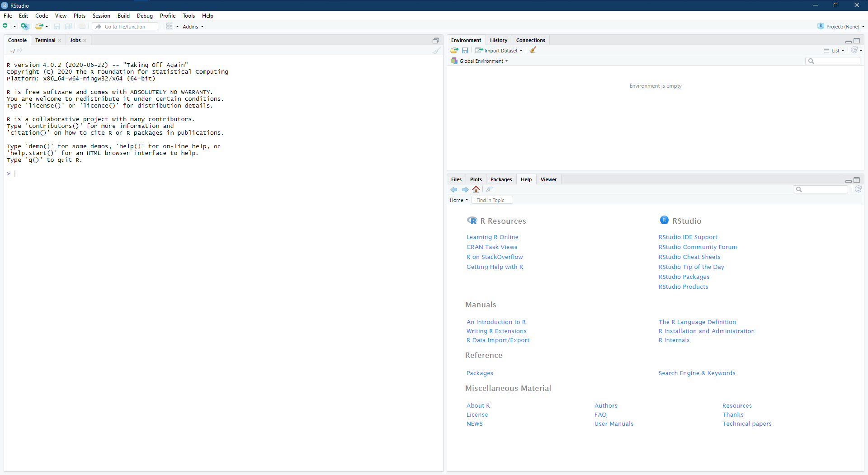The image size is (868, 475).
Task: Click the Console pane restore icon
Action: point(436,40)
